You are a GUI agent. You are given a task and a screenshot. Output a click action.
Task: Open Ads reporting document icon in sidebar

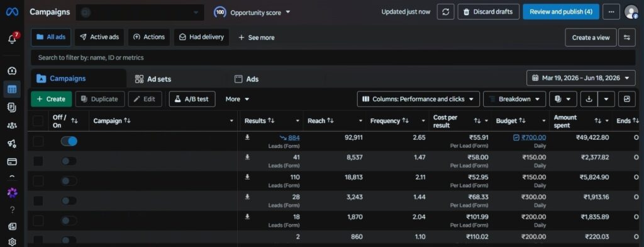[x=12, y=108]
